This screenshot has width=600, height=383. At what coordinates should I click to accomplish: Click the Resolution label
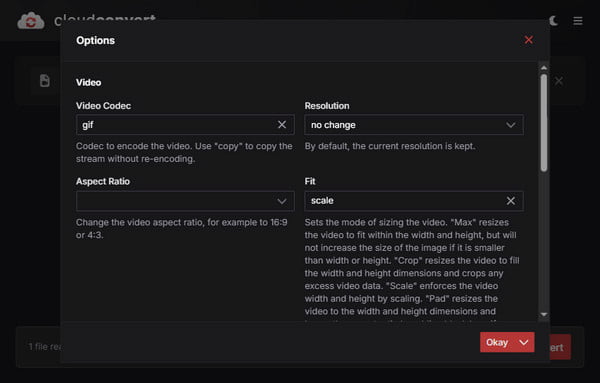pyautogui.click(x=327, y=106)
